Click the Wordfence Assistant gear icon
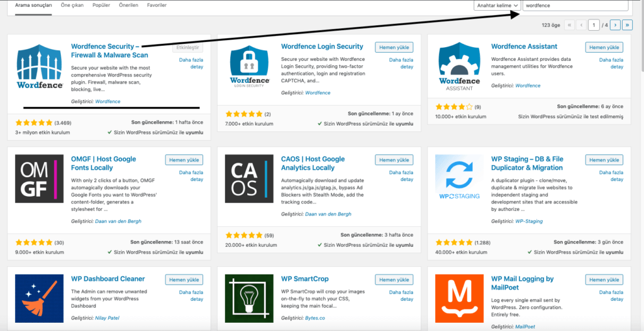Screen dimensions: 644x331 pyautogui.click(x=459, y=66)
